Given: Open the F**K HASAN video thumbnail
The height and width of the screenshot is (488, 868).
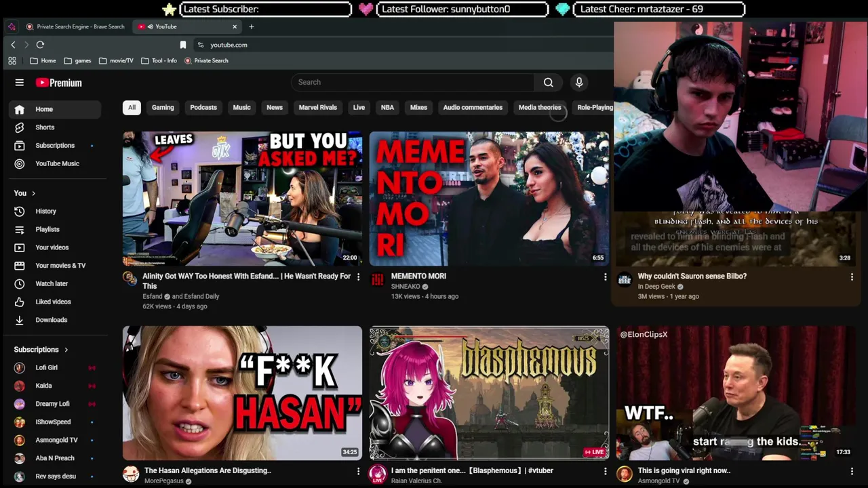Looking at the screenshot, I should point(242,393).
